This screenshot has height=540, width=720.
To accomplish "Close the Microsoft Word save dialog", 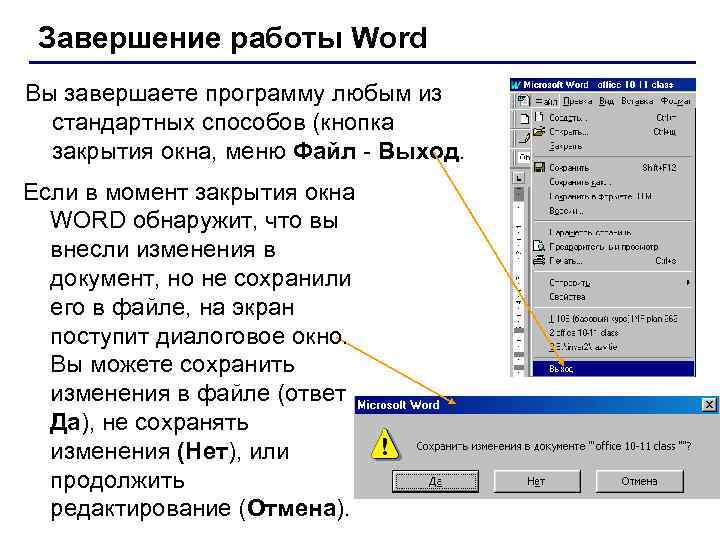I will coord(709,405).
